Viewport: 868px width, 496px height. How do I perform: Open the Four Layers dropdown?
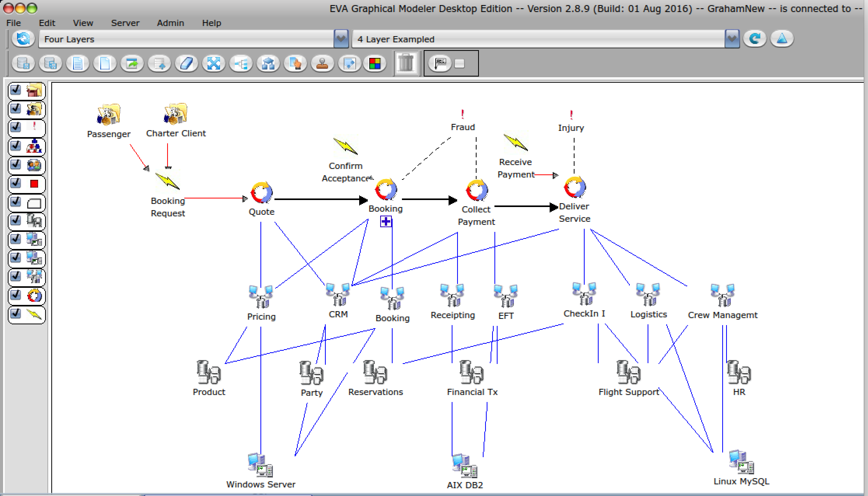coord(341,38)
